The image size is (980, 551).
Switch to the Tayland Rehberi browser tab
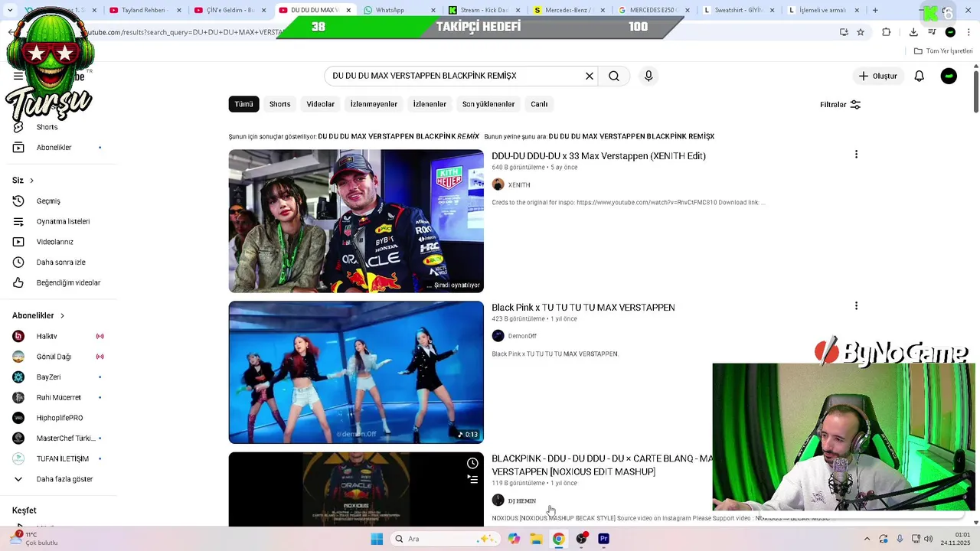(x=145, y=10)
